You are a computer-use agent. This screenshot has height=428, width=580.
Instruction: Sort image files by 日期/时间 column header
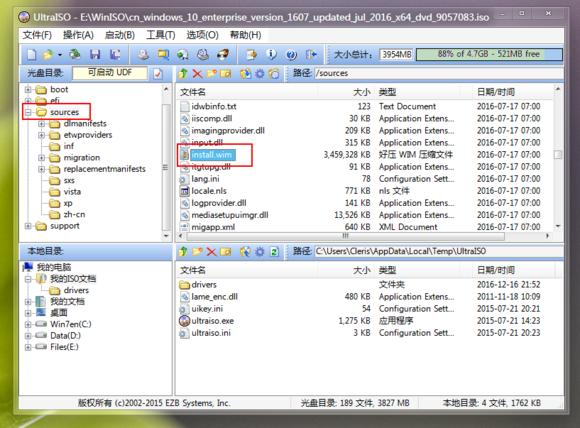[x=496, y=92]
